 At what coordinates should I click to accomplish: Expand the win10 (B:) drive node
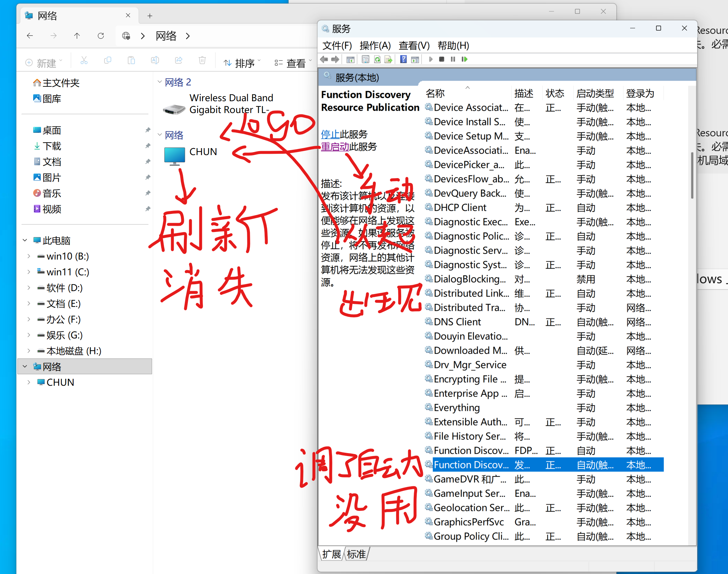click(29, 256)
